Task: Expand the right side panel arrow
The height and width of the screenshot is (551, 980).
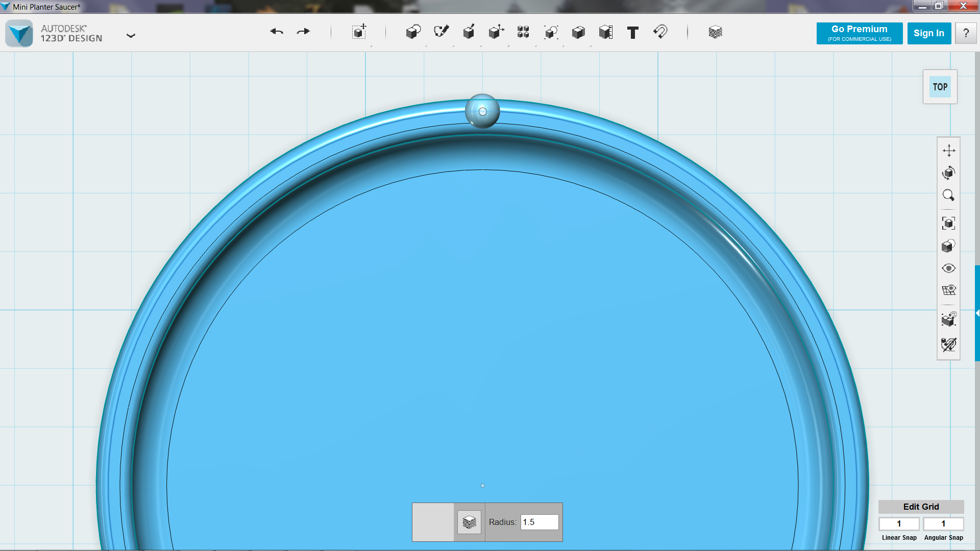Action: (977, 313)
